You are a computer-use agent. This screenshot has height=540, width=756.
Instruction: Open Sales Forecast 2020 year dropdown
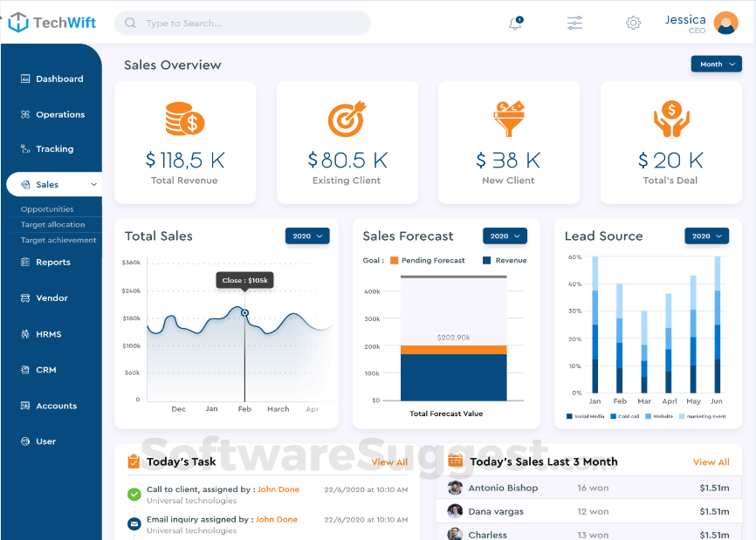click(x=505, y=236)
